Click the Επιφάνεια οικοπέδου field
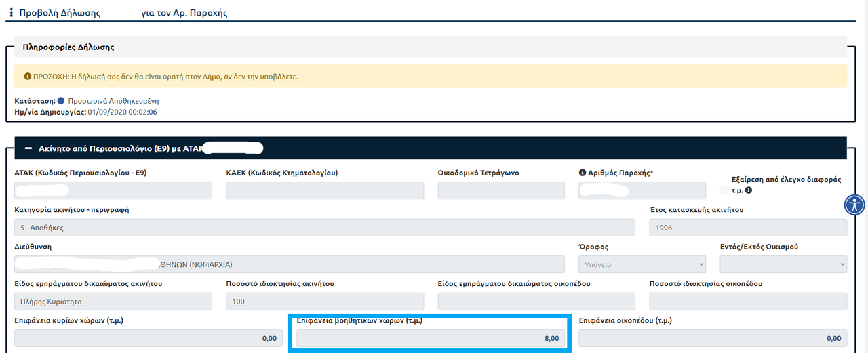This screenshot has height=353, width=868. [713, 338]
